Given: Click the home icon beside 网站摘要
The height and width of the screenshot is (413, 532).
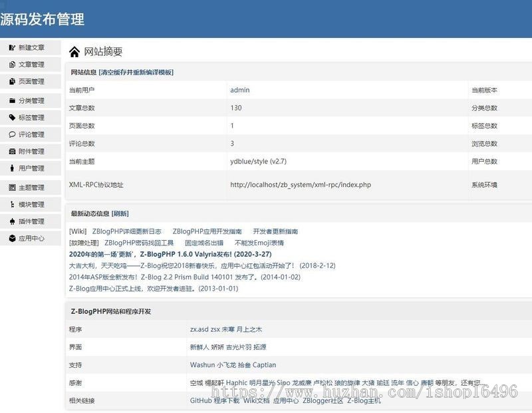Looking at the screenshot, I should tap(72, 51).
